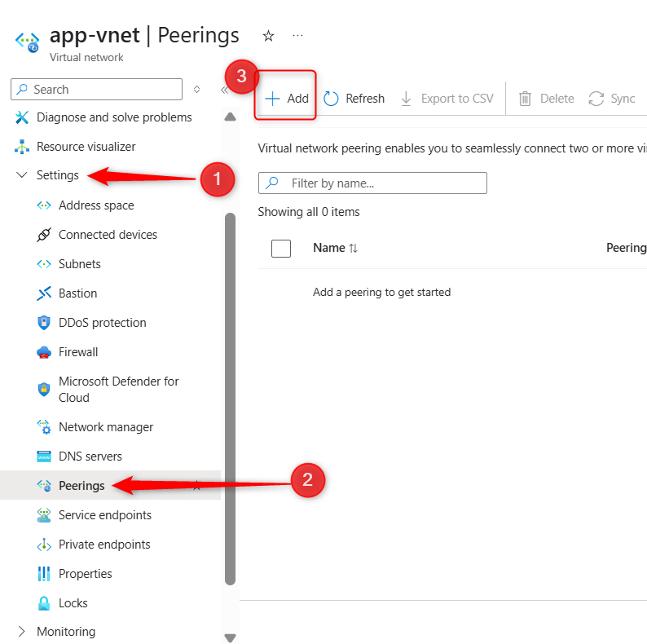Viewport: 647px width, 644px height.
Task: Click the Refresh toolbar button
Action: pos(354,99)
